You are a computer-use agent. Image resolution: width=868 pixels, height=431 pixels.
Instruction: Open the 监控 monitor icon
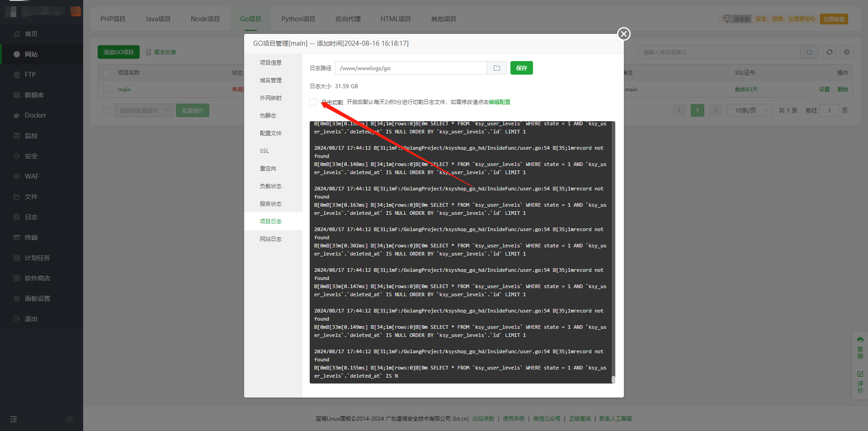[17, 136]
